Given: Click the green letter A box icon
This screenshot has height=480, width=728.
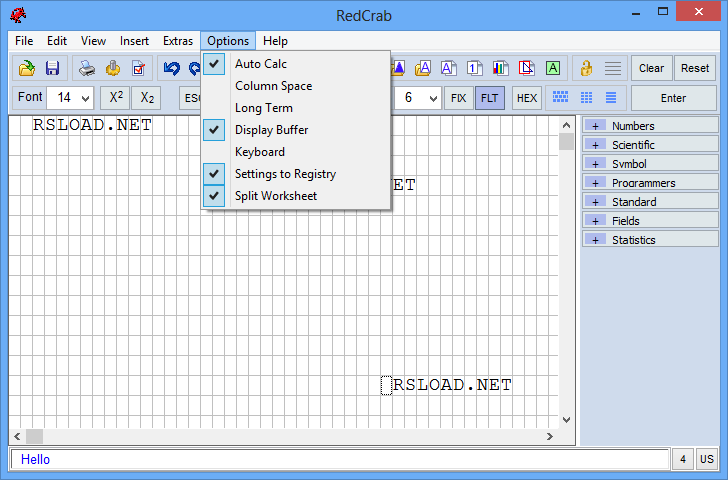Looking at the screenshot, I should click(552, 68).
